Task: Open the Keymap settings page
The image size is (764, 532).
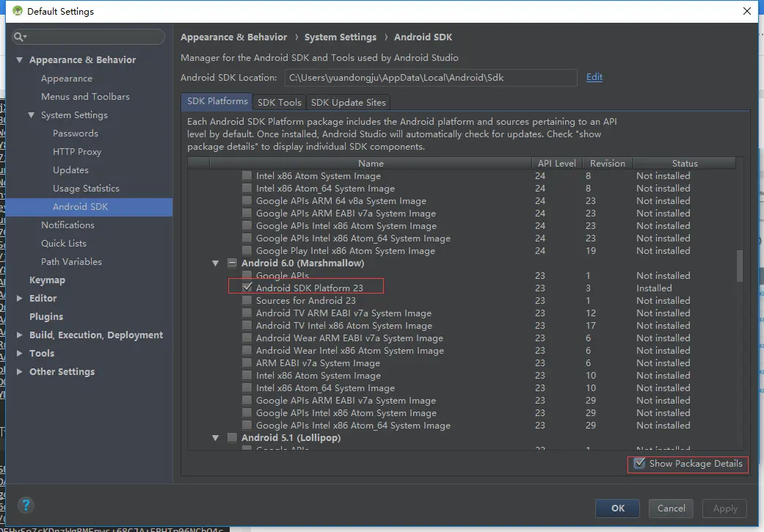Action: pos(47,280)
